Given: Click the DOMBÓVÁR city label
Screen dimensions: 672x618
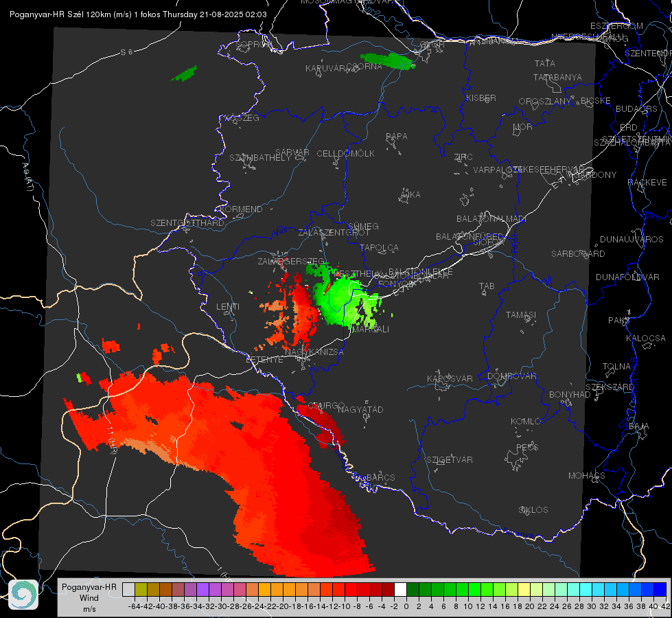Looking at the screenshot, I should [511, 376].
